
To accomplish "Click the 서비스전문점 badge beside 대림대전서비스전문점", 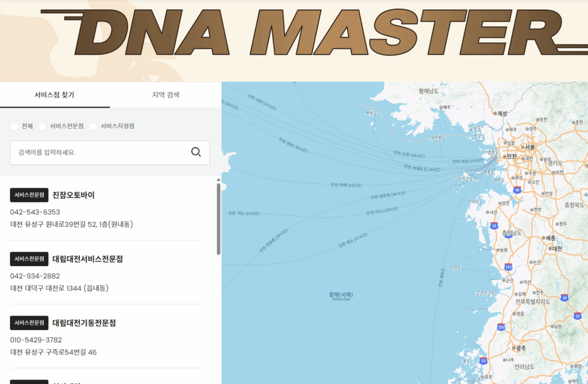I will tap(29, 259).
